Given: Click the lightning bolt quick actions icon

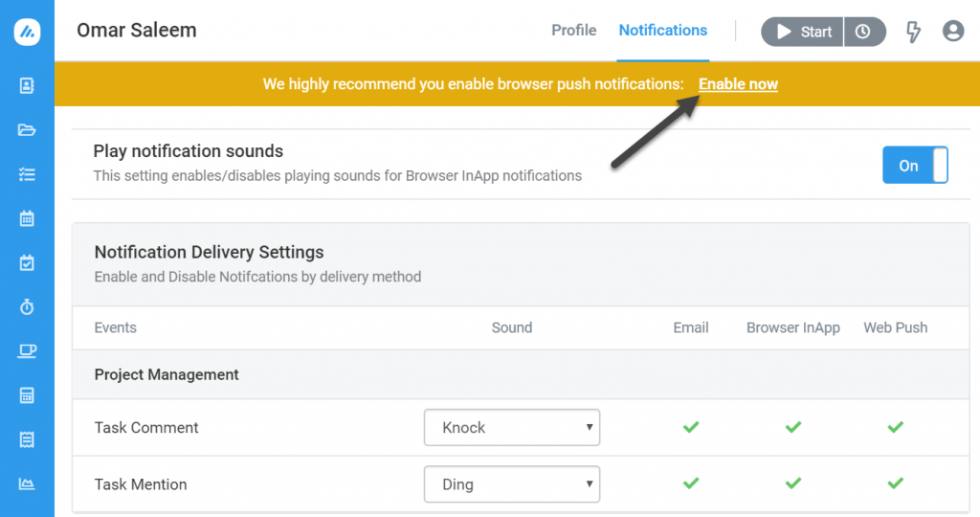Looking at the screenshot, I should pos(913,32).
